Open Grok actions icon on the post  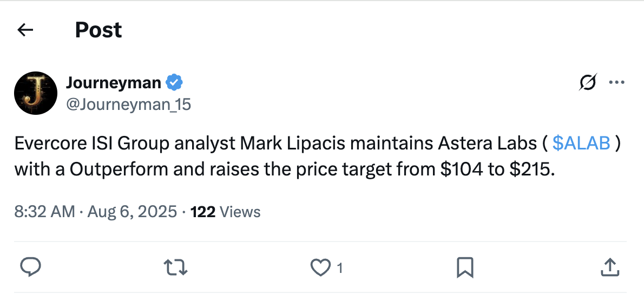point(588,83)
